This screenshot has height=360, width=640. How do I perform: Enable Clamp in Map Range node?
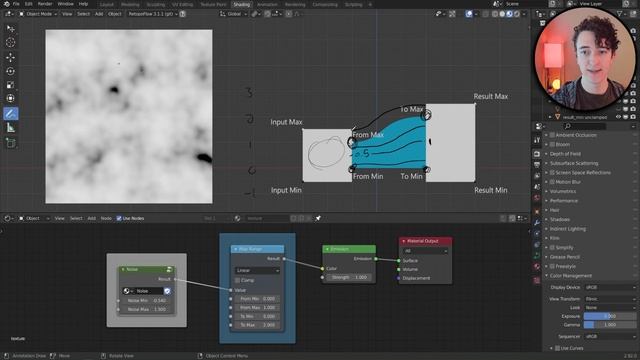coord(238,280)
